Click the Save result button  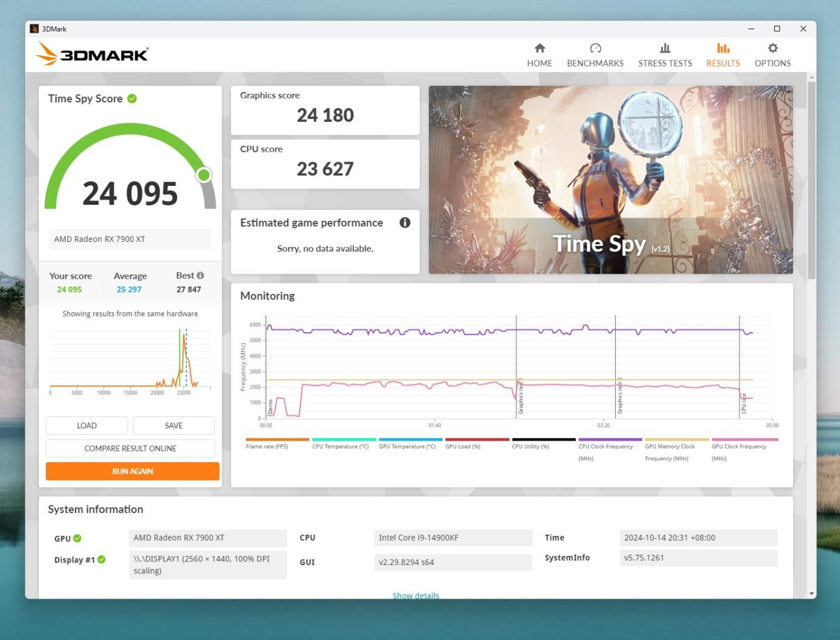(x=174, y=425)
